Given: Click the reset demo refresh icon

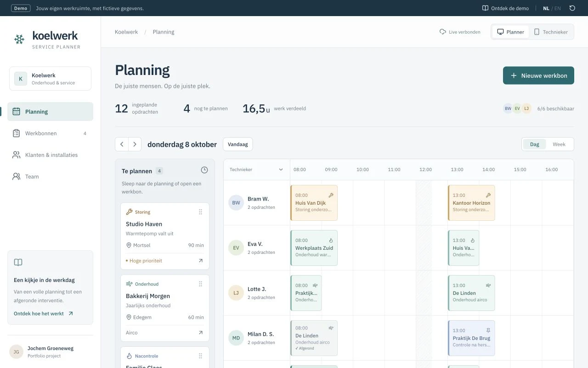Looking at the screenshot, I should coord(572,8).
